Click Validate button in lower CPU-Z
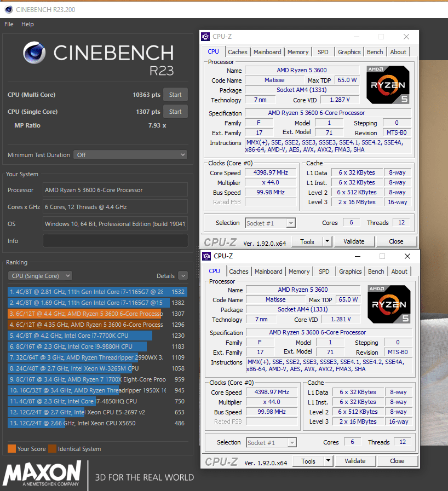 pos(355,461)
